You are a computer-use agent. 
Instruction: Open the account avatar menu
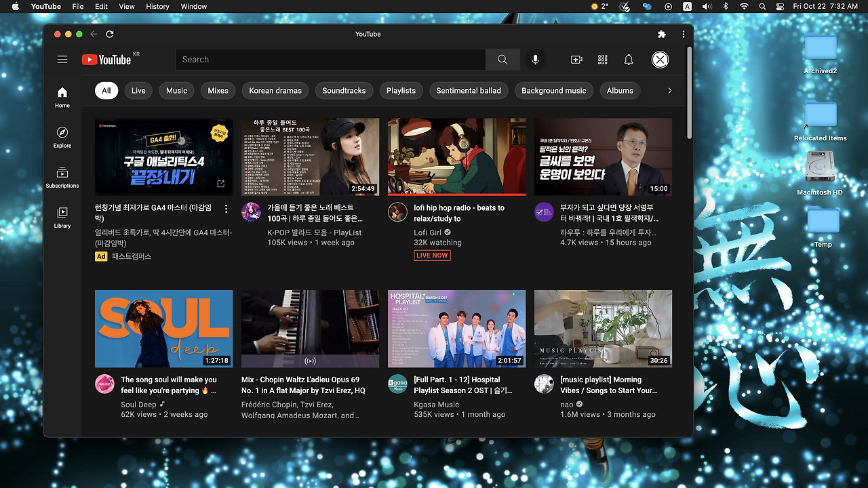click(660, 60)
